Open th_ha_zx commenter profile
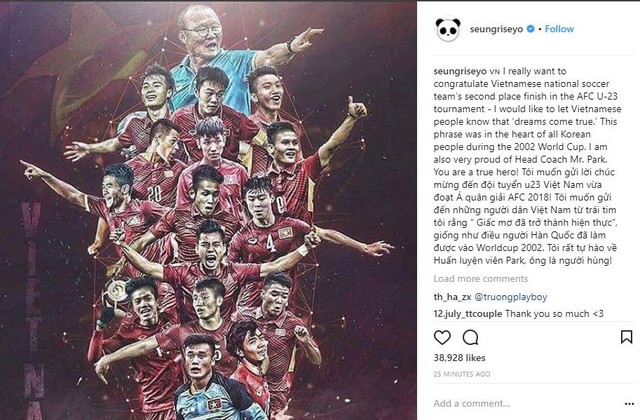Screen dimensions: 640x420 452,297
